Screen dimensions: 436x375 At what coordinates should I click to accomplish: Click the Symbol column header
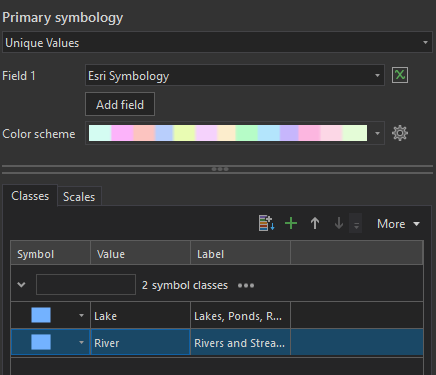(x=50, y=254)
